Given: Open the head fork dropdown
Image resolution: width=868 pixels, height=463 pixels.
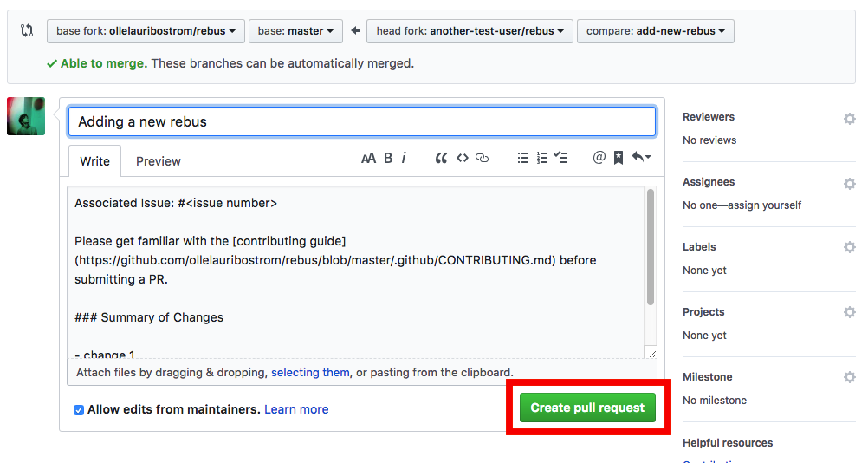Looking at the screenshot, I should coord(470,31).
